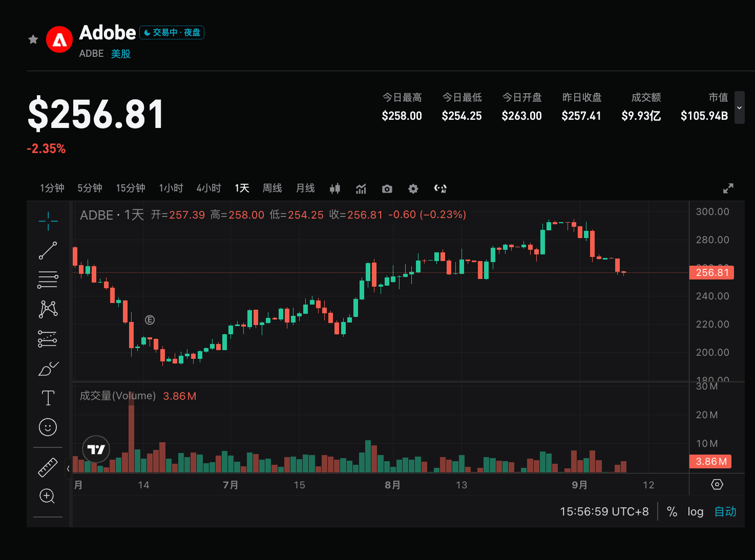755x560 pixels.
Task: Open the Fibonacci retracement tool
Action: tap(48, 280)
